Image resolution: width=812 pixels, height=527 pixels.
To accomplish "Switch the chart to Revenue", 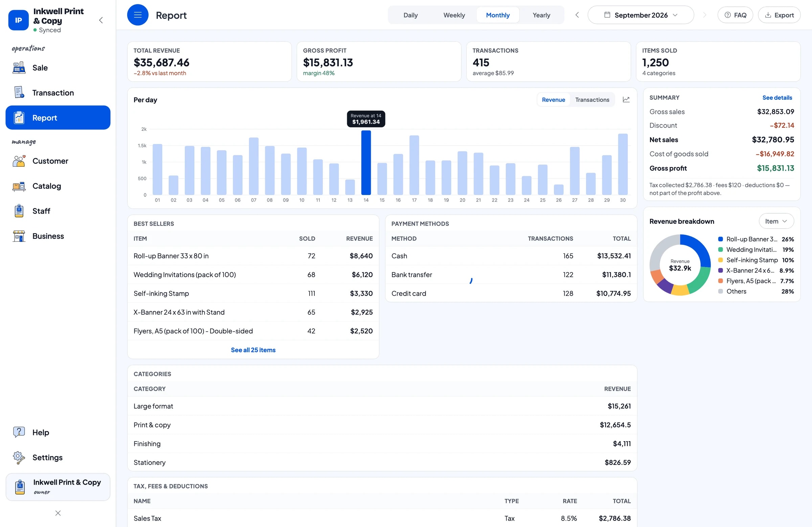I will 554,99.
